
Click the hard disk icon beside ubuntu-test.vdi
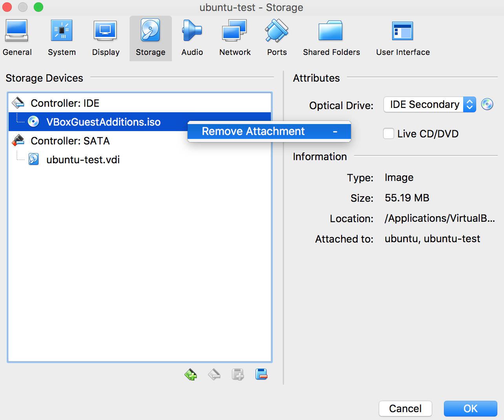pos(34,159)
